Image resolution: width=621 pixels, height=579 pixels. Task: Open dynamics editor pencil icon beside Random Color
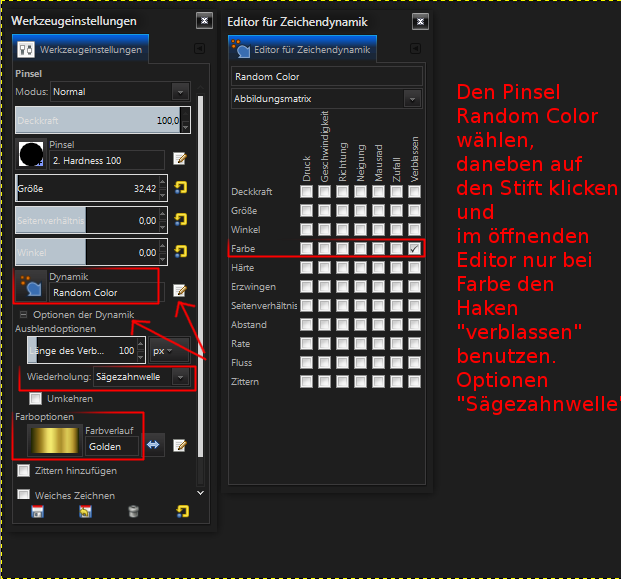pos(180,290)
